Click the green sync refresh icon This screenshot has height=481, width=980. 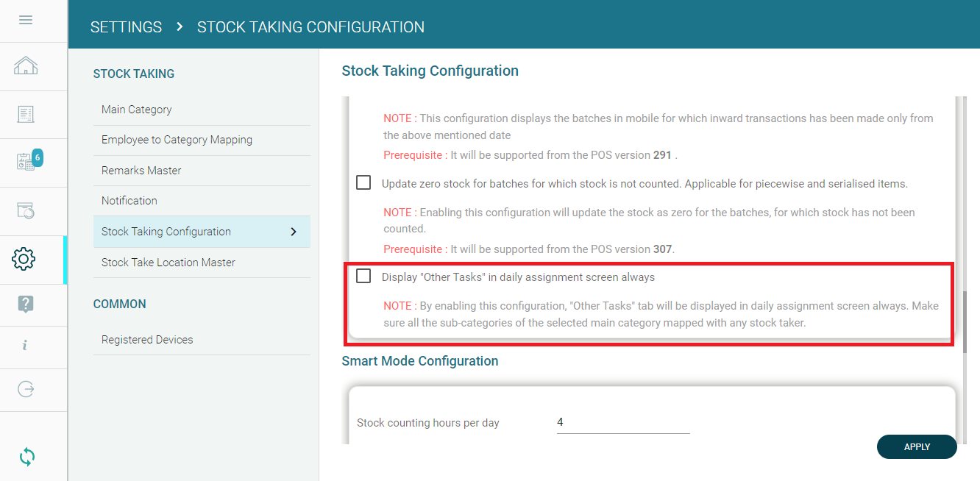pos(26,457)
